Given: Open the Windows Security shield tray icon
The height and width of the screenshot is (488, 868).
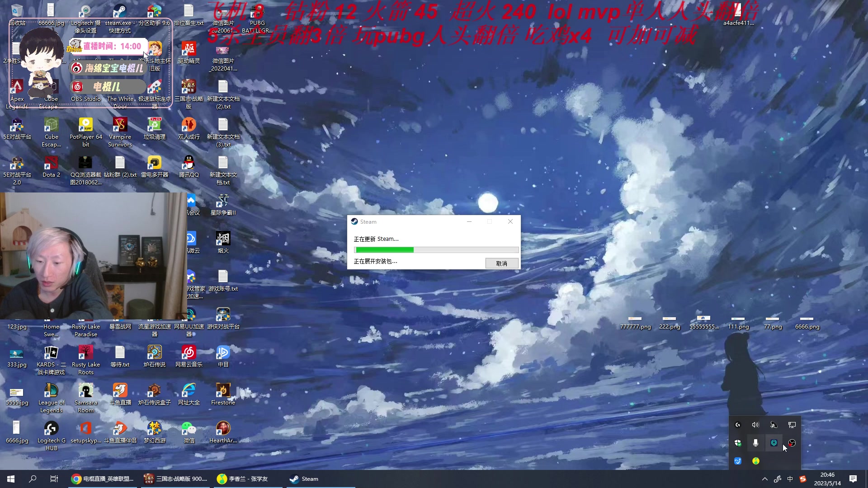Looking at the screenshot, I should coord(738,443).
